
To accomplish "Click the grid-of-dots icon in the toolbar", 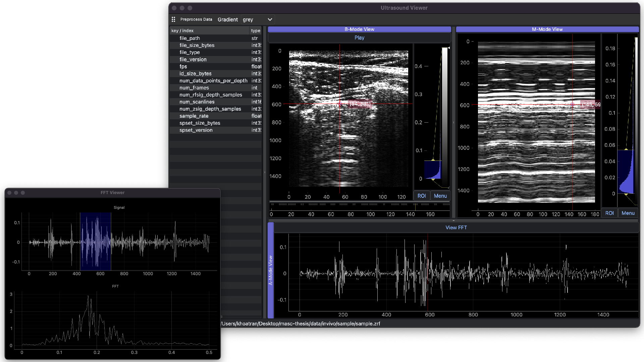I will pyautogui.click(x=173, y=19).
